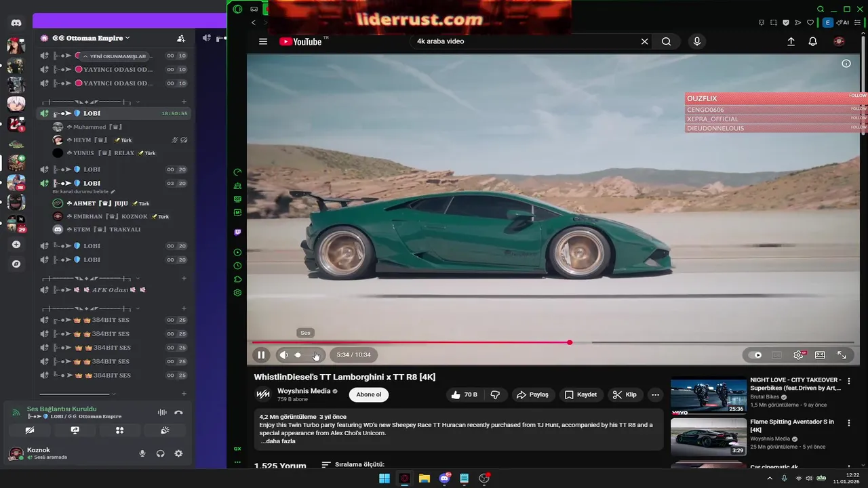Mute Discord microphone
Viewport: 868px width, 488px height.
coord(142,453)
